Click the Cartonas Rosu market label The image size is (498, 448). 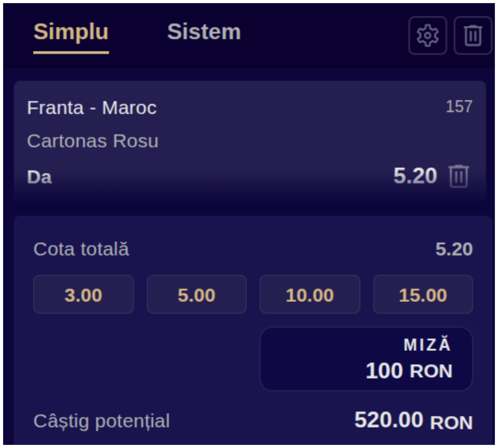[93, 141]
